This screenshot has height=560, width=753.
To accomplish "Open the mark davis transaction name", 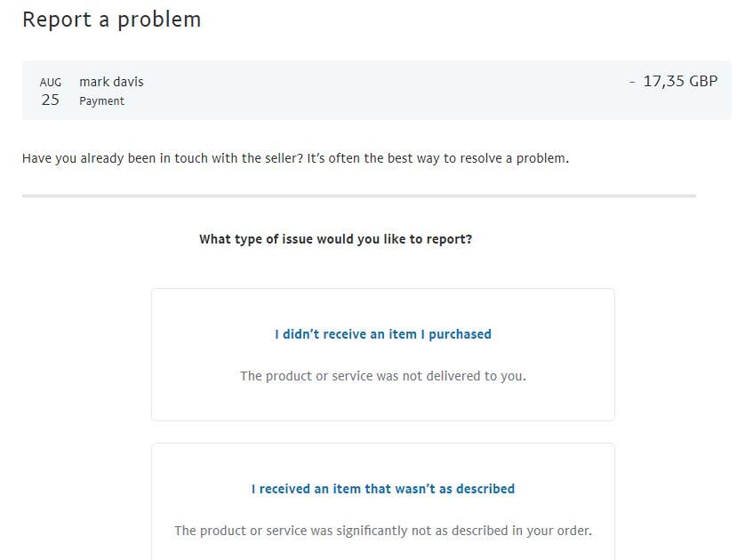I will [x=111, y=82].
